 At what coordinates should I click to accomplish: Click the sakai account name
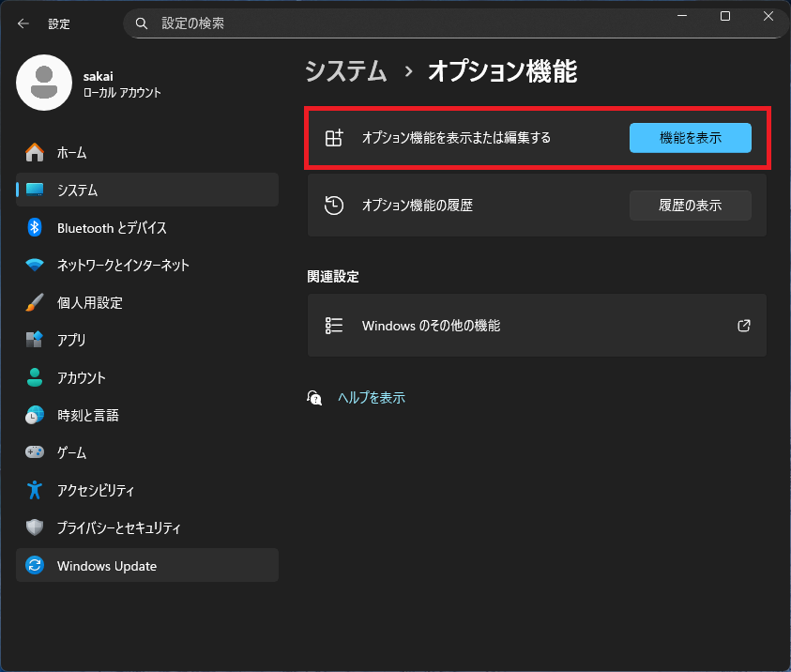[x=99, y=76]
